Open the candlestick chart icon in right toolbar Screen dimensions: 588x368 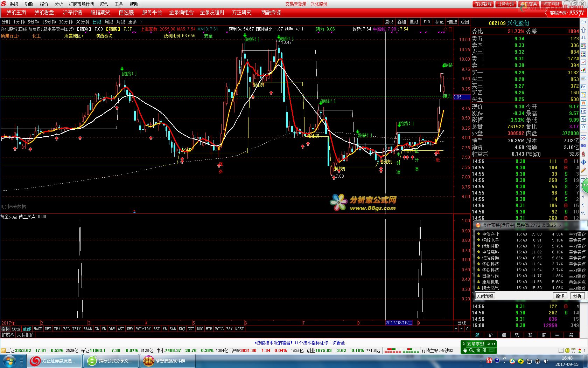pyautogui.click(x=583, y=70)
